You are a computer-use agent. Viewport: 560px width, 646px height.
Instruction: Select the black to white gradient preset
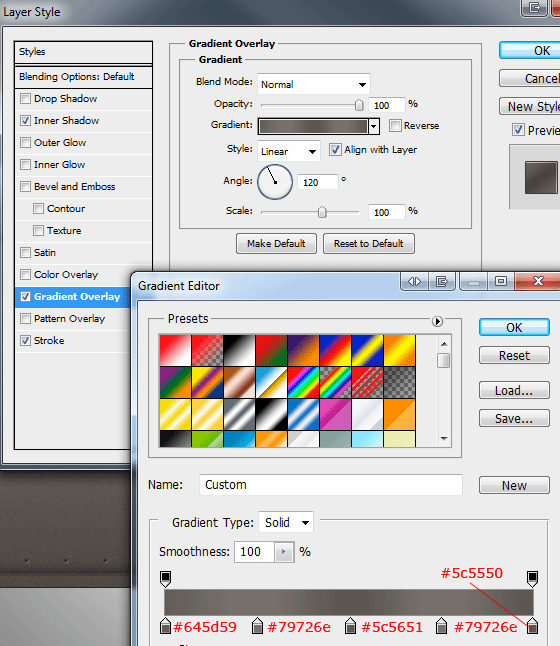239,351
